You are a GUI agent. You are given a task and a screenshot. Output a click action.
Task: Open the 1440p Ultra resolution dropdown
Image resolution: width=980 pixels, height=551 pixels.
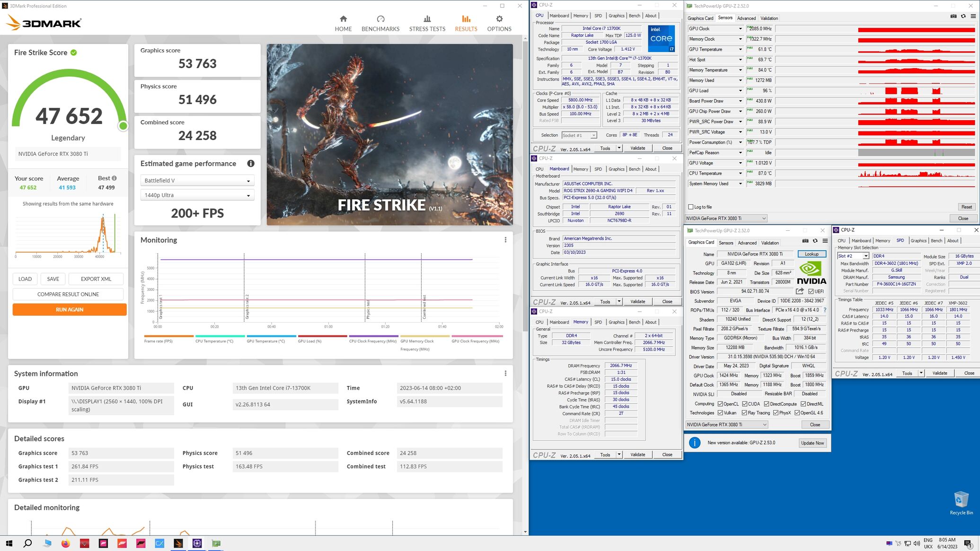coord(197,195)
